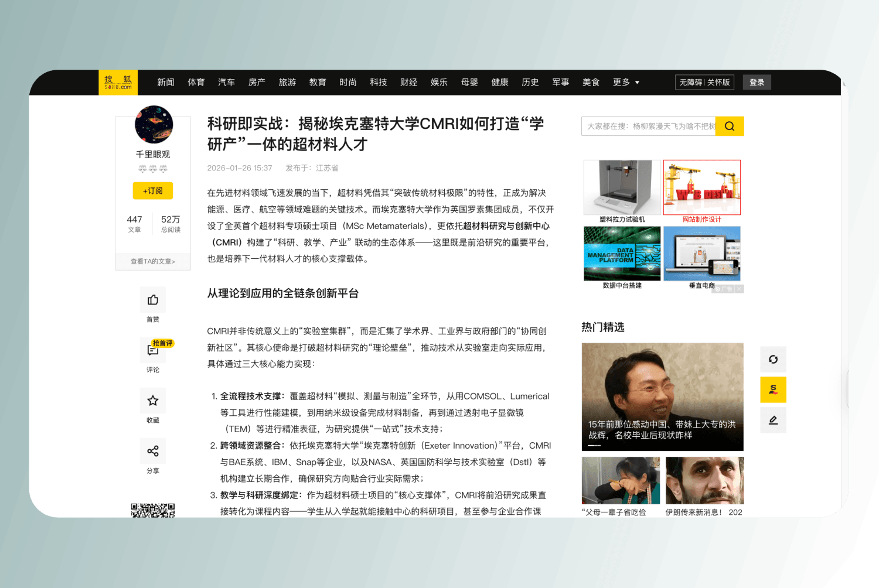Viewport: 879px width, 588px height.
Task: Click the thumbs-up like icon
Action: pyautogui.click(x=153, y=300)
